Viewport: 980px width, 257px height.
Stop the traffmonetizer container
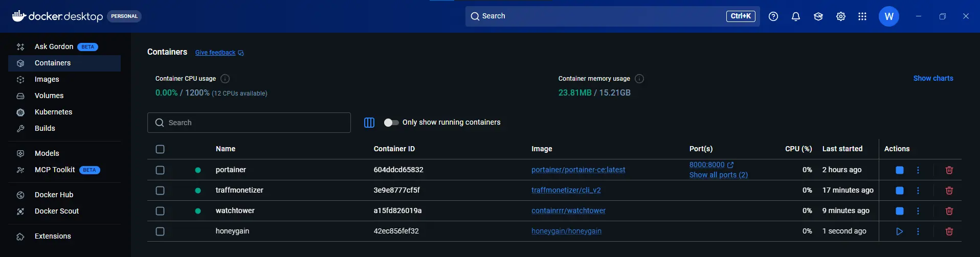pos(900,191)
